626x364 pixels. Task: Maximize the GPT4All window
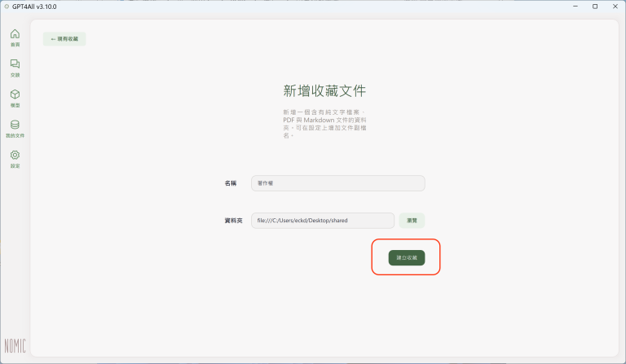pyautogui.click(x=594, y=6)
